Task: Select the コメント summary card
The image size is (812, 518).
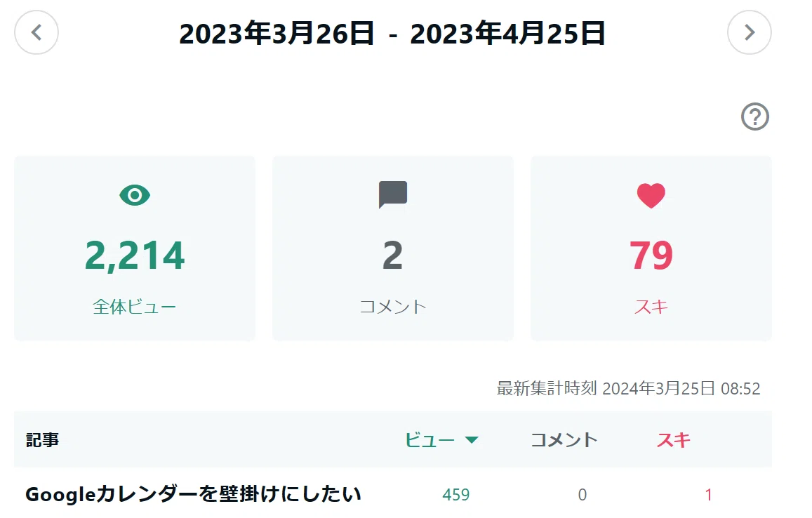Action: 393,248
